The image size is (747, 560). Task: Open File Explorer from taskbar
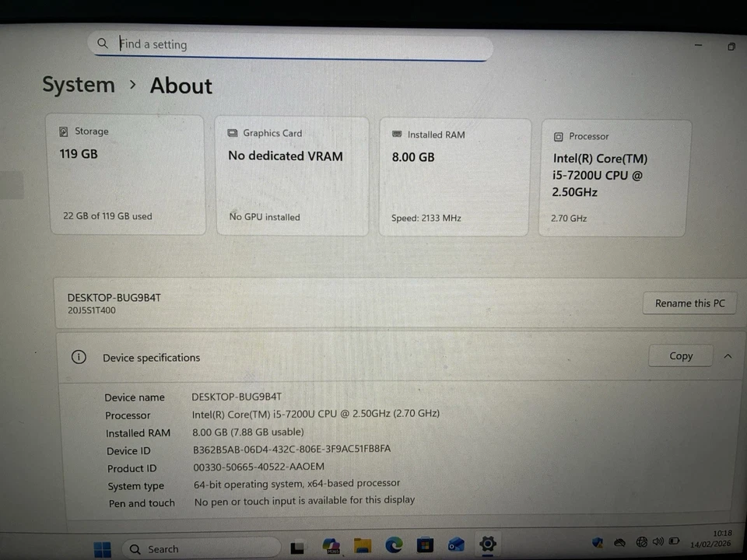coord(363,545)
